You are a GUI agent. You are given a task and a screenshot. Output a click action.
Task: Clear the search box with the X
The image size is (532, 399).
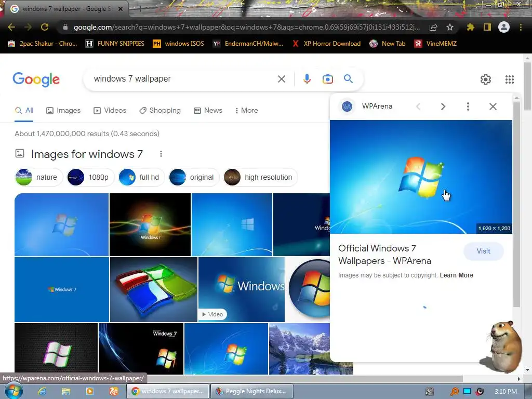pyautogui.click(x=281, y=79)
